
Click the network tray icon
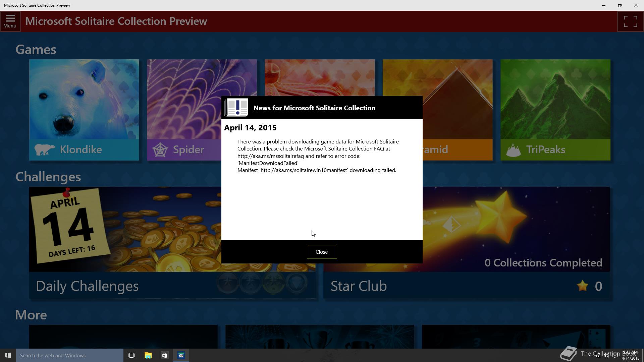(x=598, y=356)
